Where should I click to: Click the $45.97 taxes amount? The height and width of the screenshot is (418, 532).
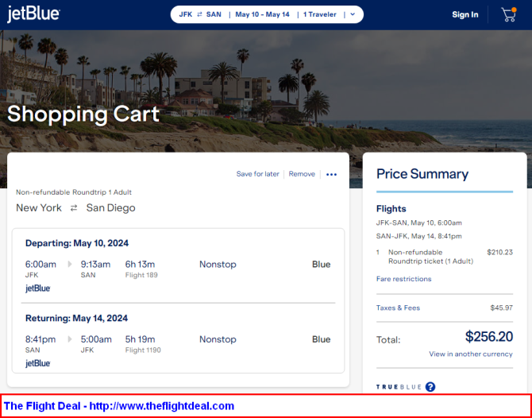point(502,308)
